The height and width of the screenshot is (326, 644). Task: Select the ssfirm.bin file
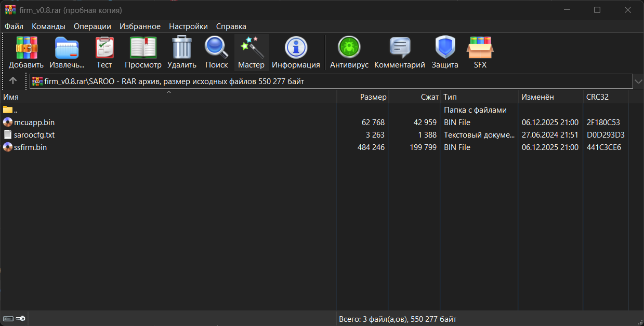(30, 147)
